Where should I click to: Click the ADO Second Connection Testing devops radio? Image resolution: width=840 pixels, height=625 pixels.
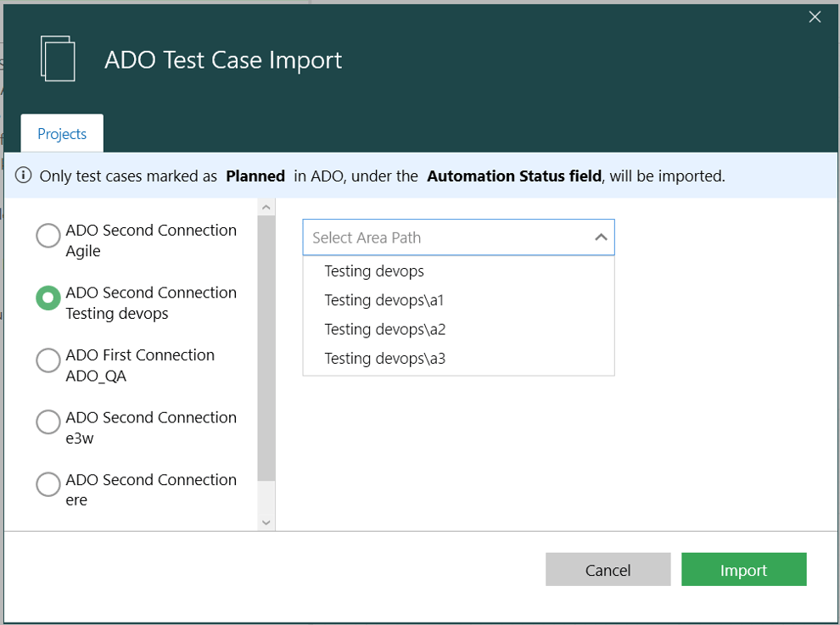tap(48, 298)
